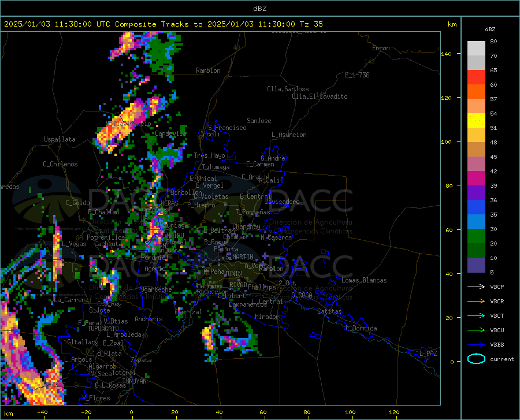
Task: Click the Anchoris map label
Action: [x=148, y=319]
